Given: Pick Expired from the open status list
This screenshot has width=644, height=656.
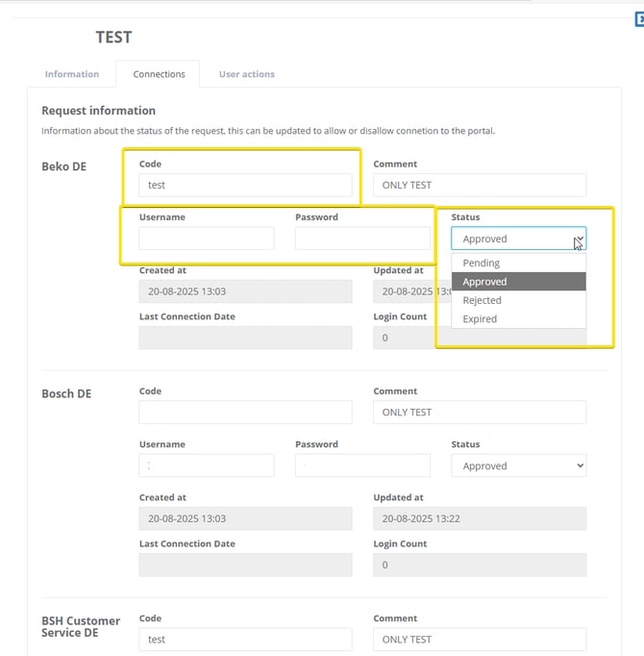Looking at the screenshot, I should tap(480, 318).
